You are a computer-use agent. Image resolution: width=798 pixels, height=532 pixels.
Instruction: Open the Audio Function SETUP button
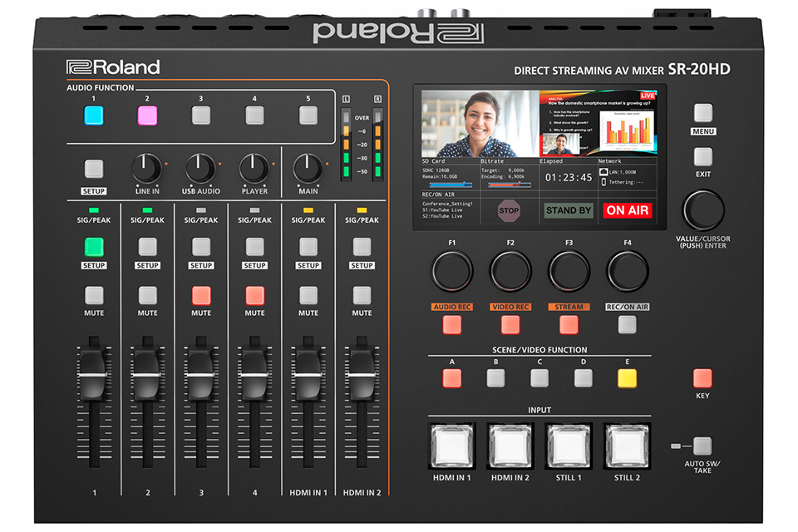[x=94, y=170]
